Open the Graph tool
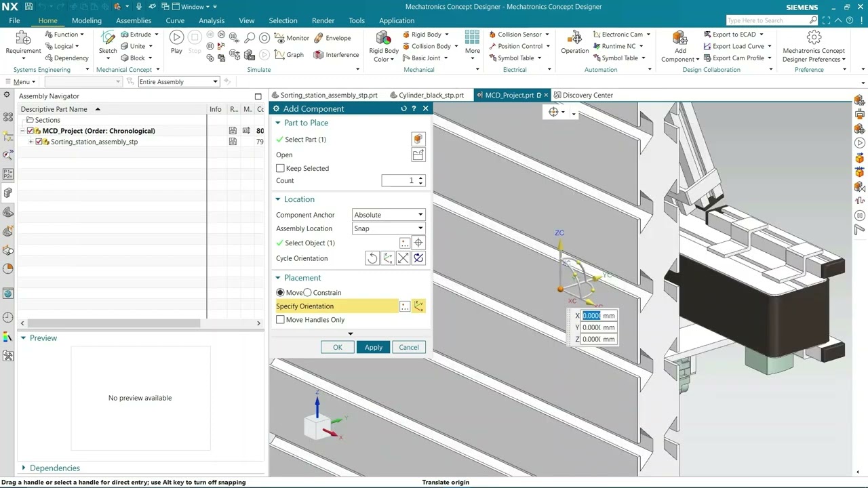The width and height of the screenshot is (868, 488). tap(289, 55)
